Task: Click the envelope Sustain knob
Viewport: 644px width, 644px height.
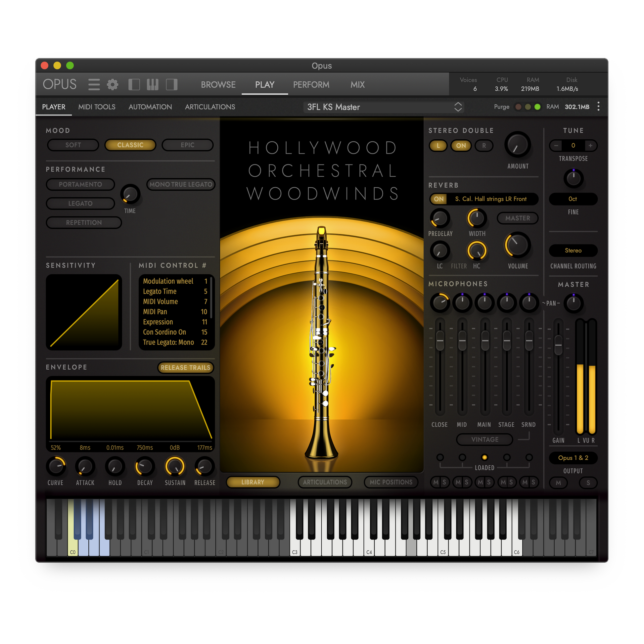Action: point(175,466)
